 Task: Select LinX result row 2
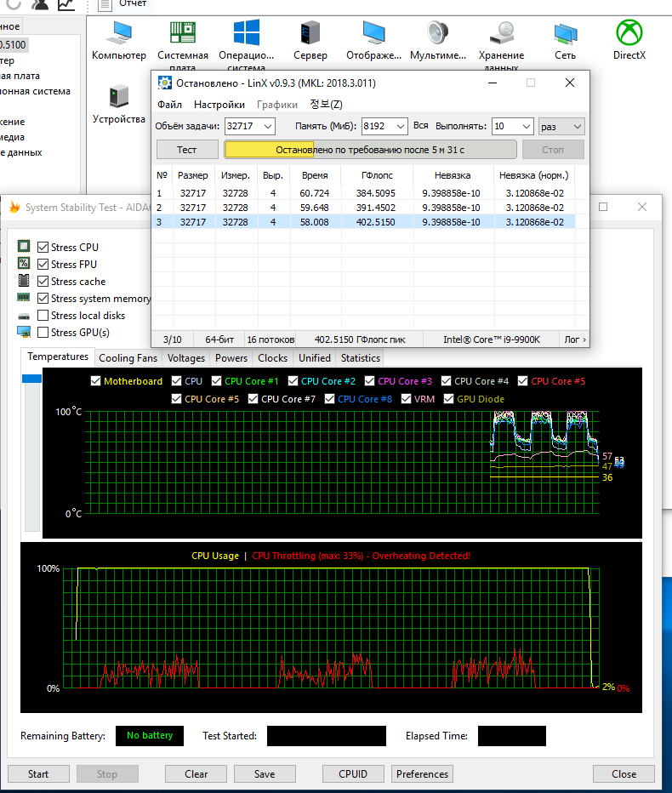[363, 208]
